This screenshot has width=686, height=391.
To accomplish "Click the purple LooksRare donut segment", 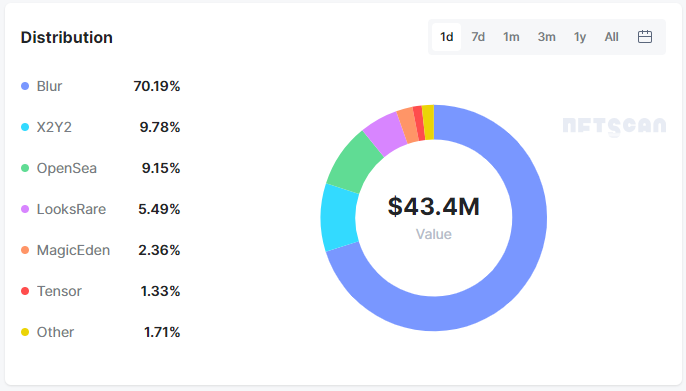I will point(385,134).
